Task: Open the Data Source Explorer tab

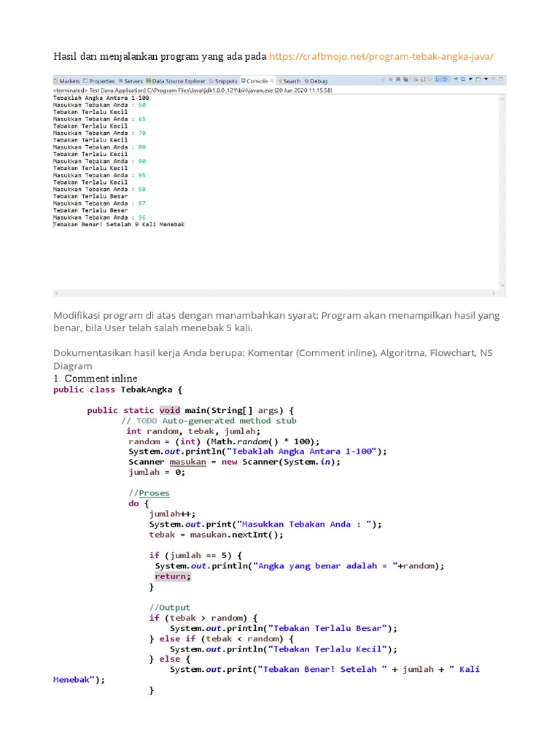Action: [176, 81]
